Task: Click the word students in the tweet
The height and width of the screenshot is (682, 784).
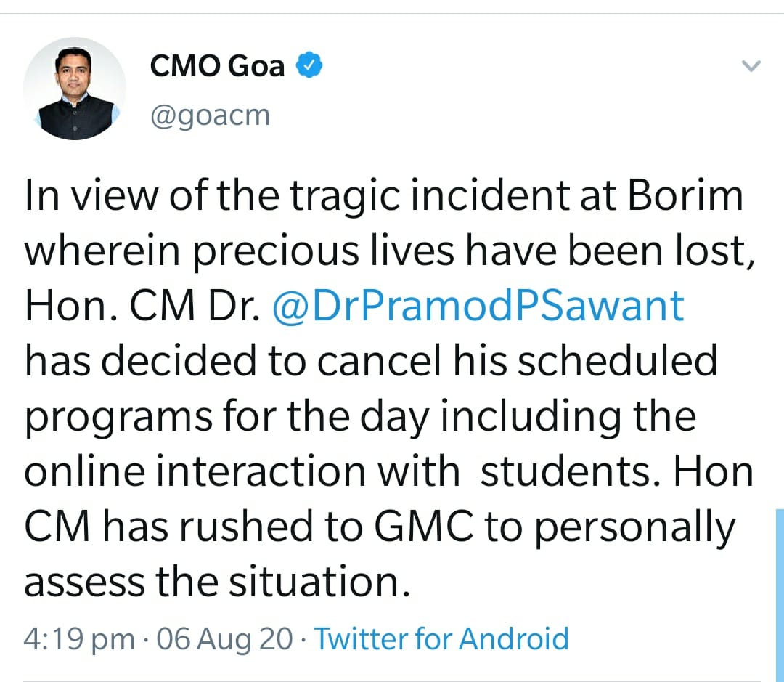Action: (x=568, y=471)
